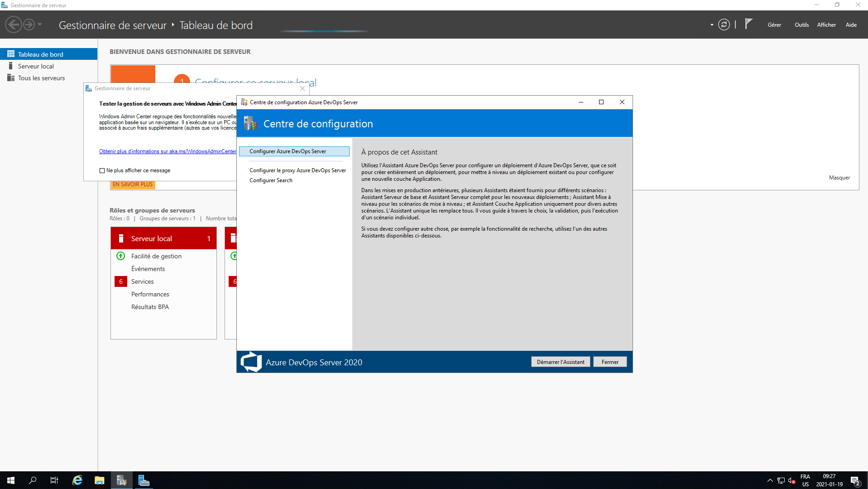Open the Action Center notification icon

(x=855, y=481)
